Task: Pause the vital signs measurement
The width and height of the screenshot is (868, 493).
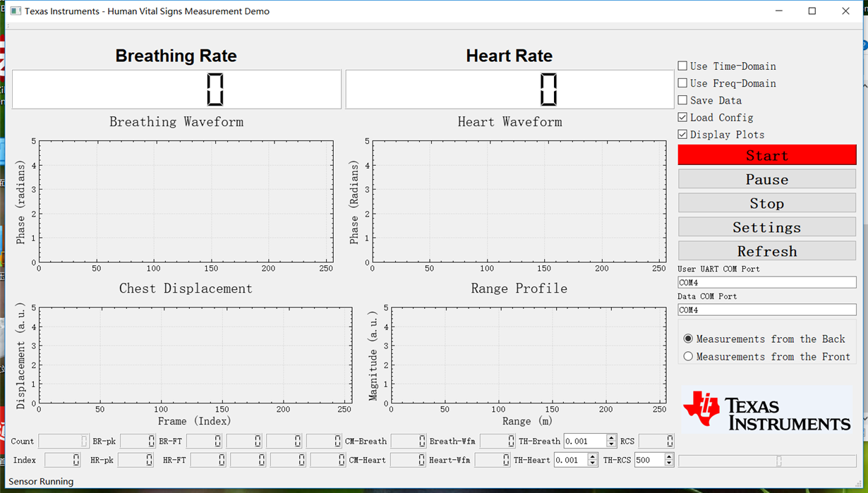Action: (x=767, y=179)
